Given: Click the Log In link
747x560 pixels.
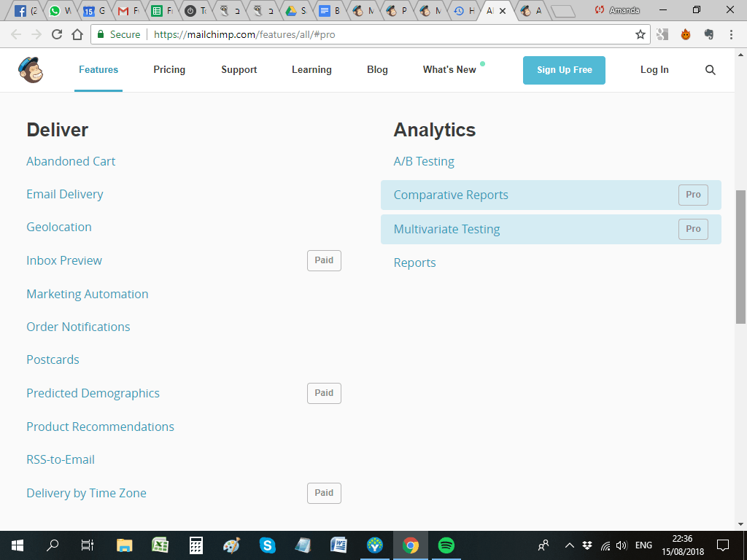Looking at the screenshot, I should [x=654, y=69].
